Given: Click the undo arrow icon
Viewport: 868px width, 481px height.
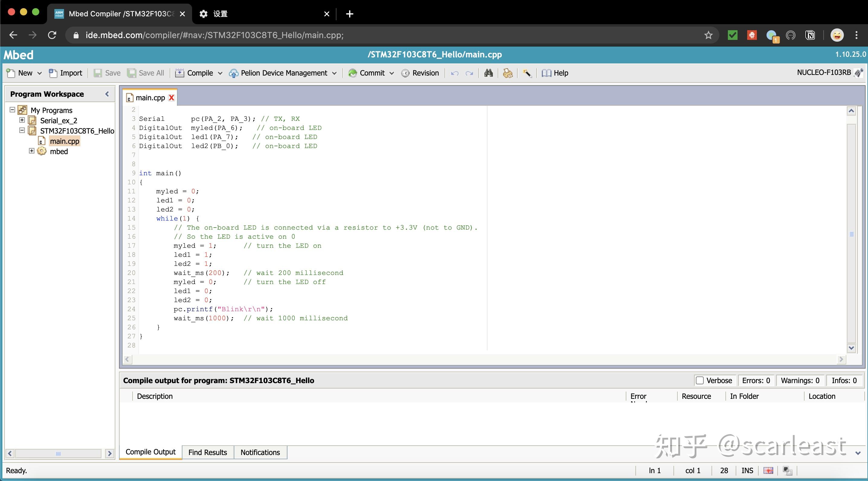Looking at the screenshot, I should pos(455,73).
